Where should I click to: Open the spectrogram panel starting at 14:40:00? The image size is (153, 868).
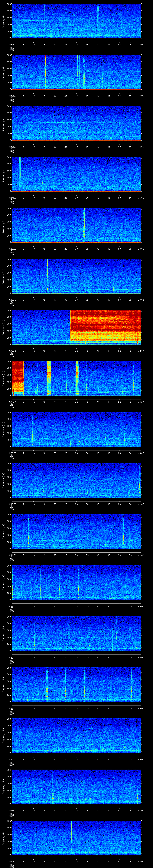[x=76, y=480]
